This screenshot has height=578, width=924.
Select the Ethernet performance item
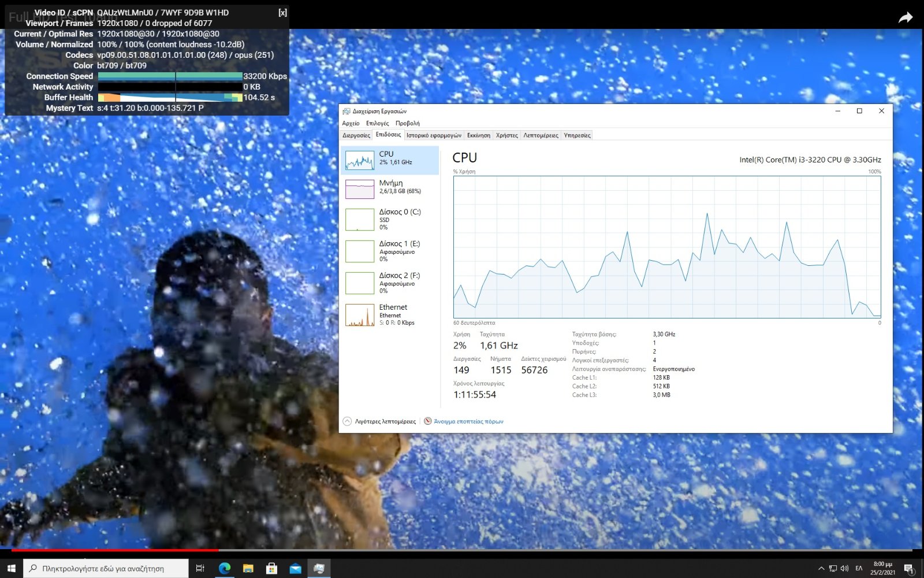[x=390, y=315]
